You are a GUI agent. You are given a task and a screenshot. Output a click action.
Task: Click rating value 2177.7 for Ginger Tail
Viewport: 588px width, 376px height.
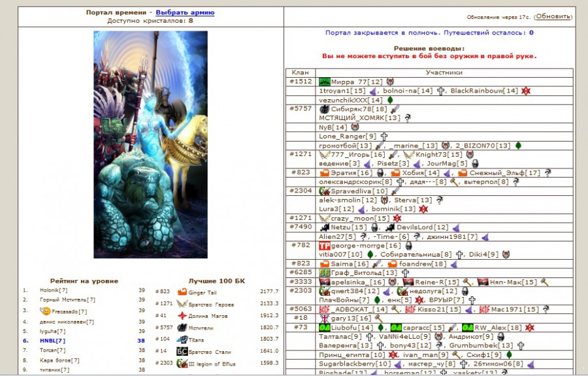click(x=269, y=291)
